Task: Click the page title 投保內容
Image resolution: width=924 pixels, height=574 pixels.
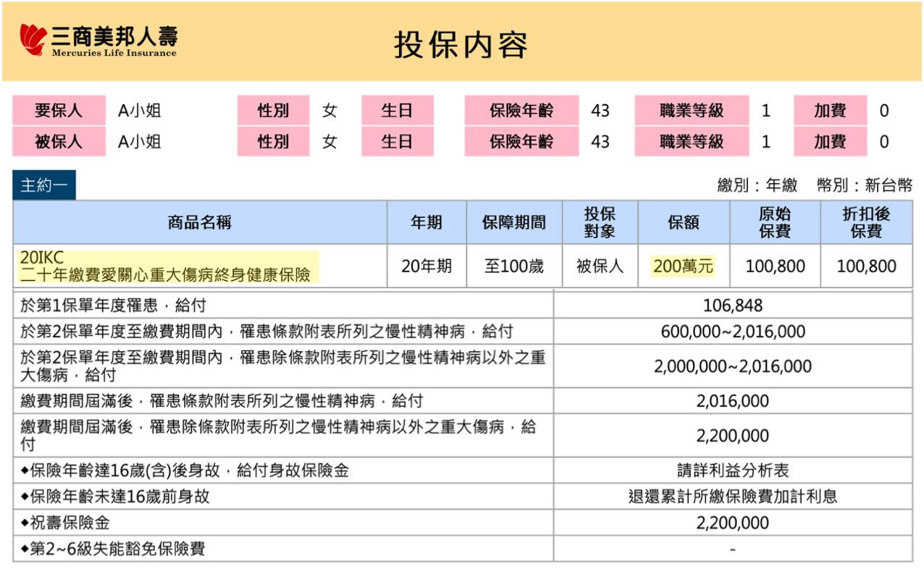Action: click(x=461, y=45)
